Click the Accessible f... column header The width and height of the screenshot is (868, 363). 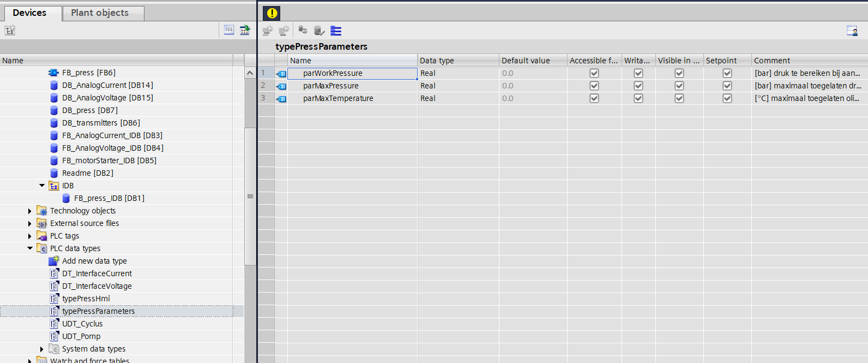point(594,61)
